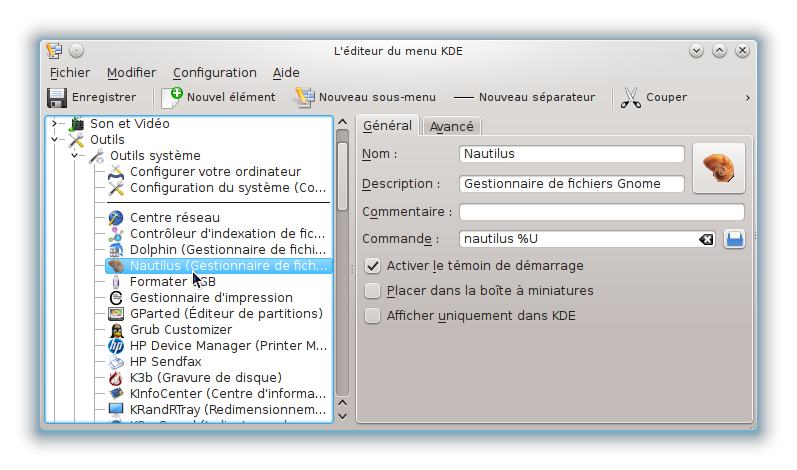Click the Nautilus icon in tree
The image size is (797, 470).
(x=116, y=266)
